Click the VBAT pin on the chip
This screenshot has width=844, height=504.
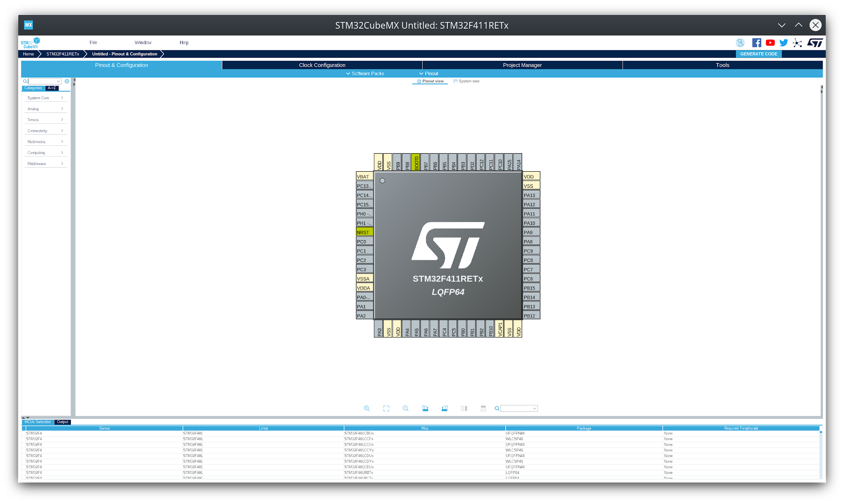click(365, 177)
